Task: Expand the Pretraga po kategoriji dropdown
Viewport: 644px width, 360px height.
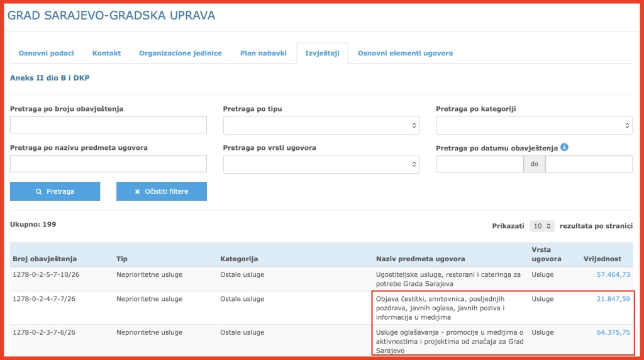Action: (x=534, y=125)
